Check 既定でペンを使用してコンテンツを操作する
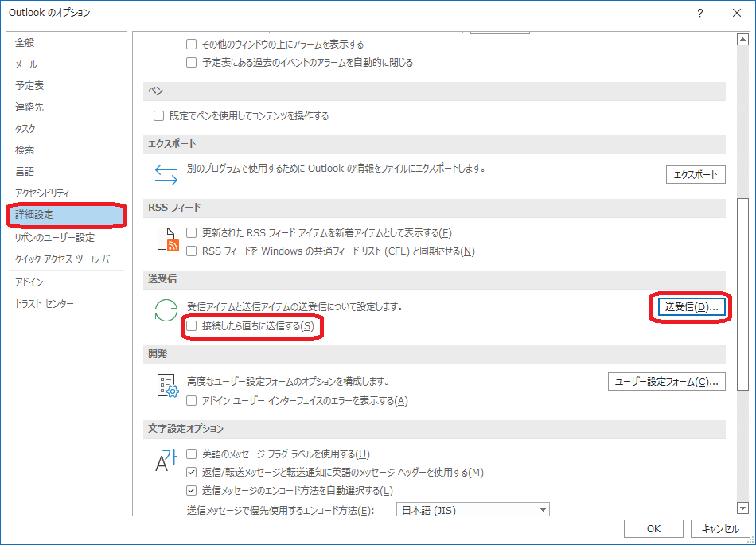Screen dimensions: 756x545 pos(158,115)
